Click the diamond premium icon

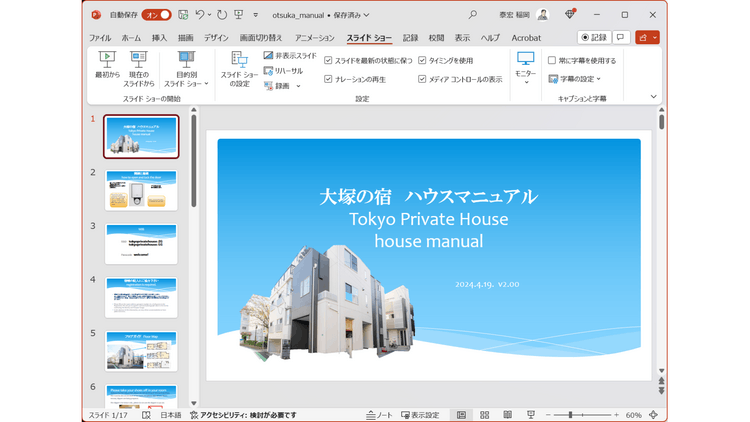coord(570,14)
